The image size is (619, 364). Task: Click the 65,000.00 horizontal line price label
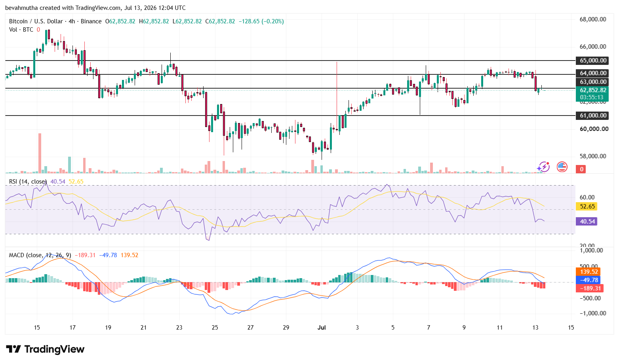click(x=592, y=61)
